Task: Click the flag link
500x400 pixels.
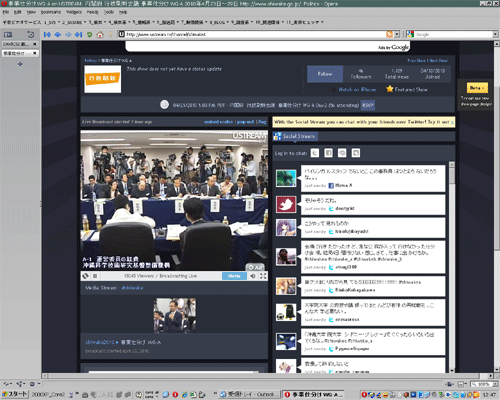Action: (262, 122)
